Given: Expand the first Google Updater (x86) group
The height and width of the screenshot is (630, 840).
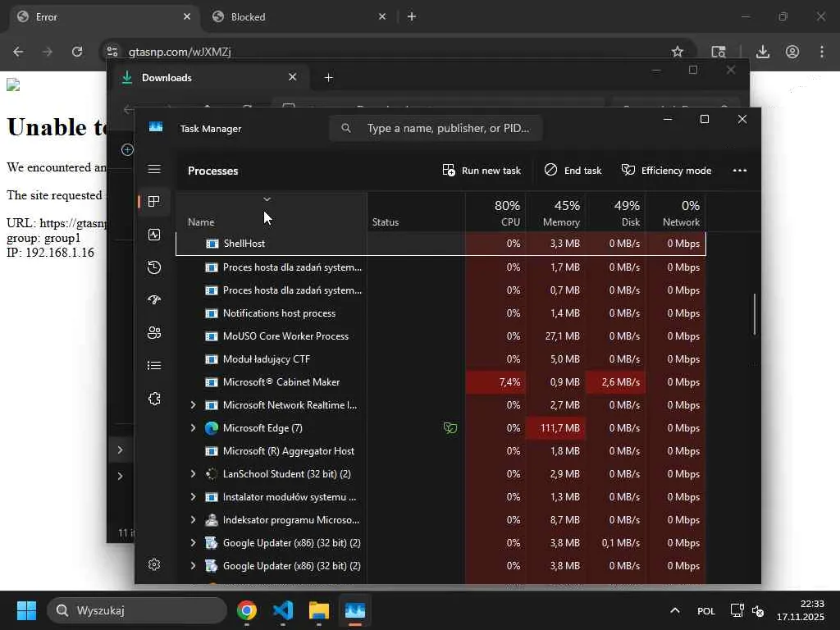Looking at the screenshot, I should (x=193, y=543).
